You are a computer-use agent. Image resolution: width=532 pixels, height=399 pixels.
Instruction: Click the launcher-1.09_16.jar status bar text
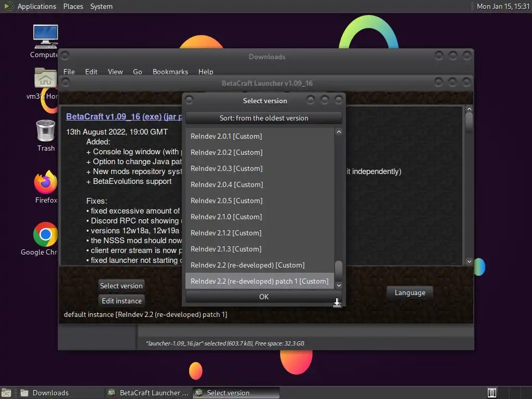point(225,343)
